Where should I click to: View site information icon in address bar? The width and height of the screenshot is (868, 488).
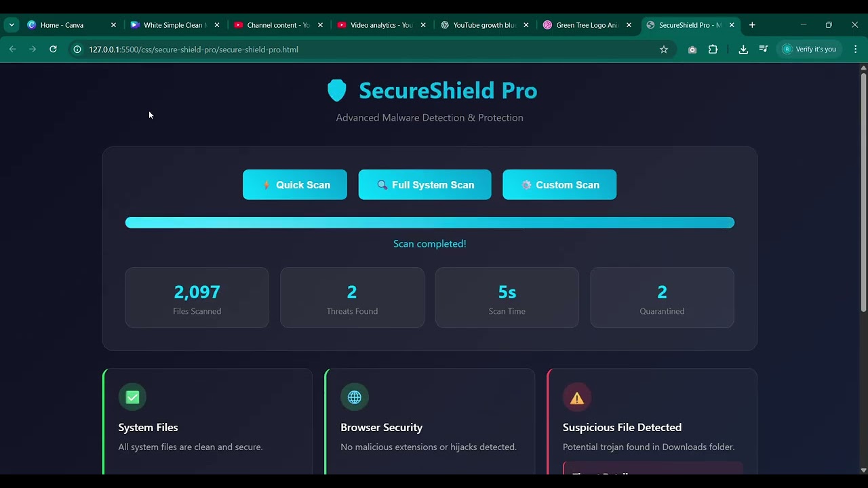(77, 49)
